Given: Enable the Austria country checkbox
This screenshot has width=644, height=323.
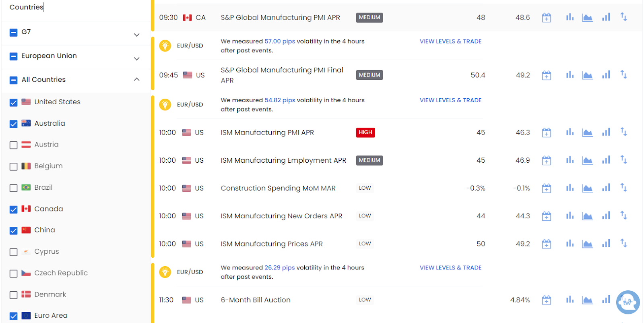Looking at the screenshot, I should 14,145.
